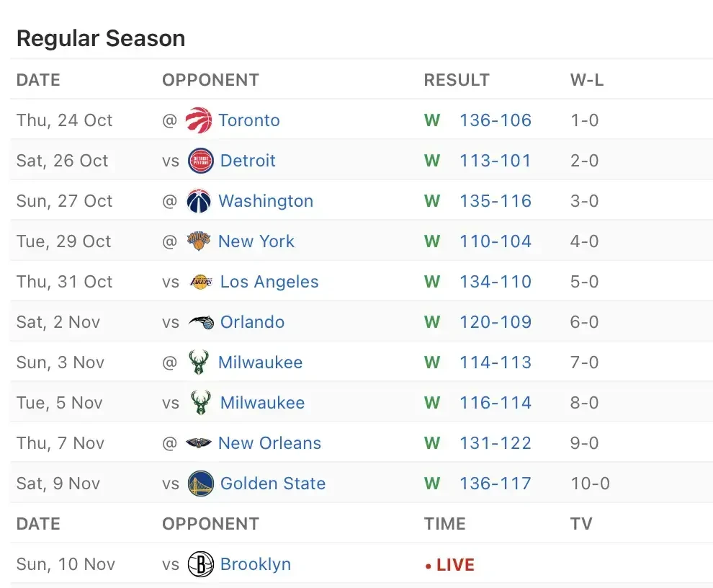Screen dimensions: 713x588
Task: Open the Los Angeles Lakers logo
Action: pyautogui.click(x=200, y=282)
